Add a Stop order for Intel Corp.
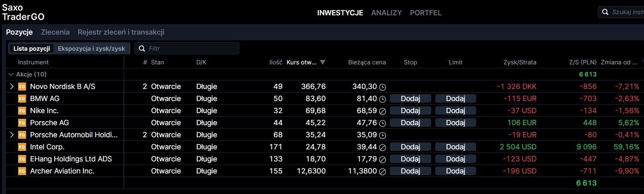Image resolution: width=644 pixels, height=194 pixels. [410, 147]
